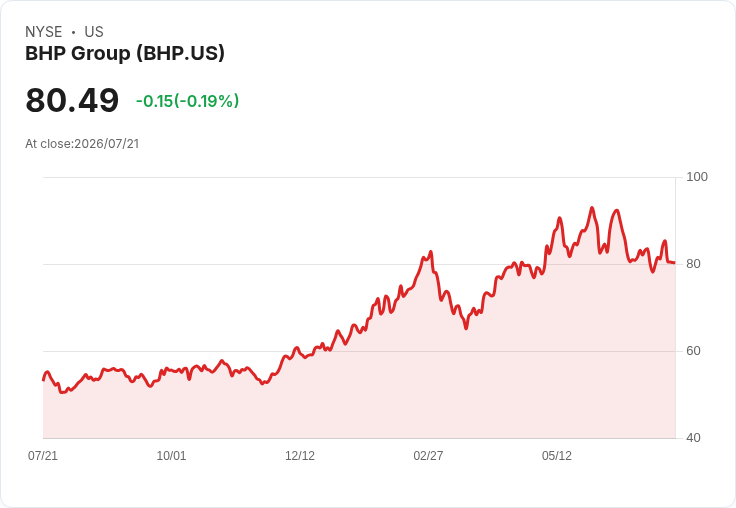Viewport: 736px width, 508px height.
Task: Click the highest peak of the price line
Action: pyautogui.click(x=592, y=208)
